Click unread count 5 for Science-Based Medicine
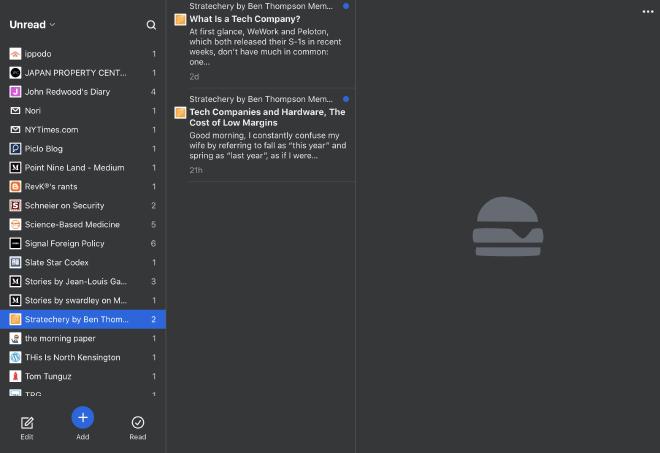This screenshot has width=660, height=453. click(153, 224)
